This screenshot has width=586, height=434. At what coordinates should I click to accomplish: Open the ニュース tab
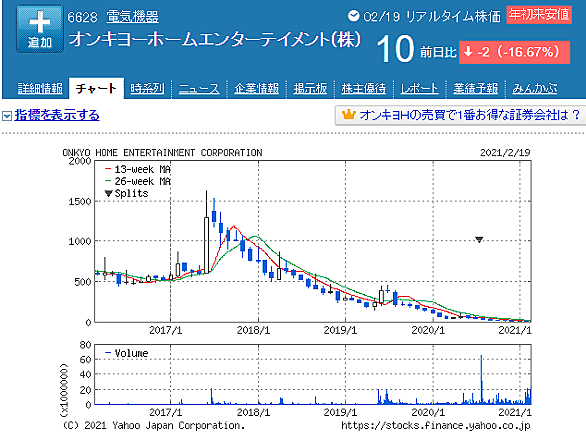point(199,89)
